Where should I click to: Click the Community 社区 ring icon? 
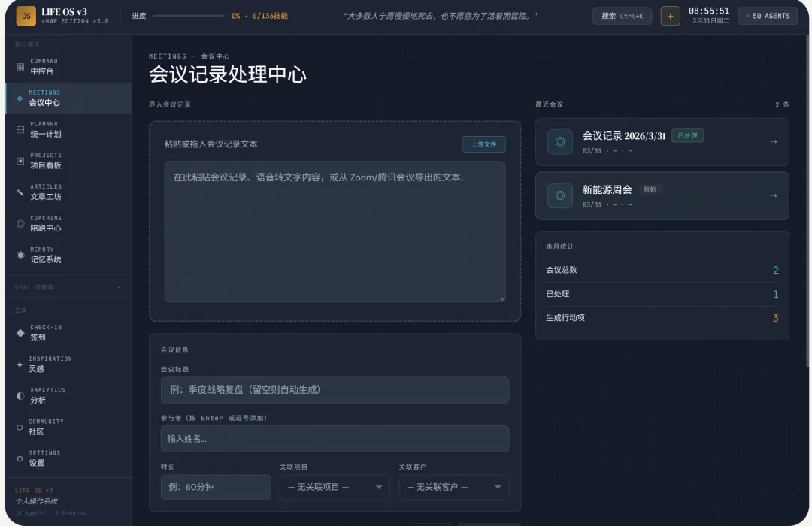tap(20, 427)
